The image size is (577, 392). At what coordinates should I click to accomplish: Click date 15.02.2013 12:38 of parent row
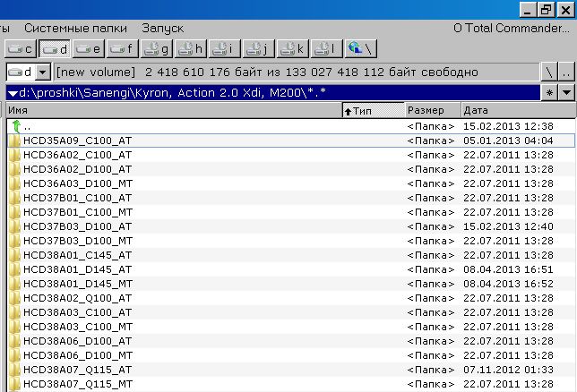(x=508, y=126)
